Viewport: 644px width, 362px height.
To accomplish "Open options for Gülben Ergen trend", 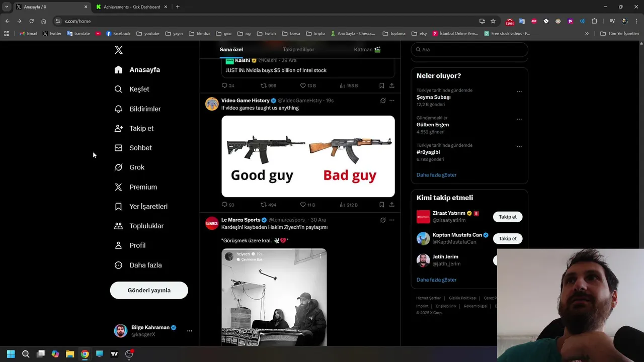I will 519,119.
